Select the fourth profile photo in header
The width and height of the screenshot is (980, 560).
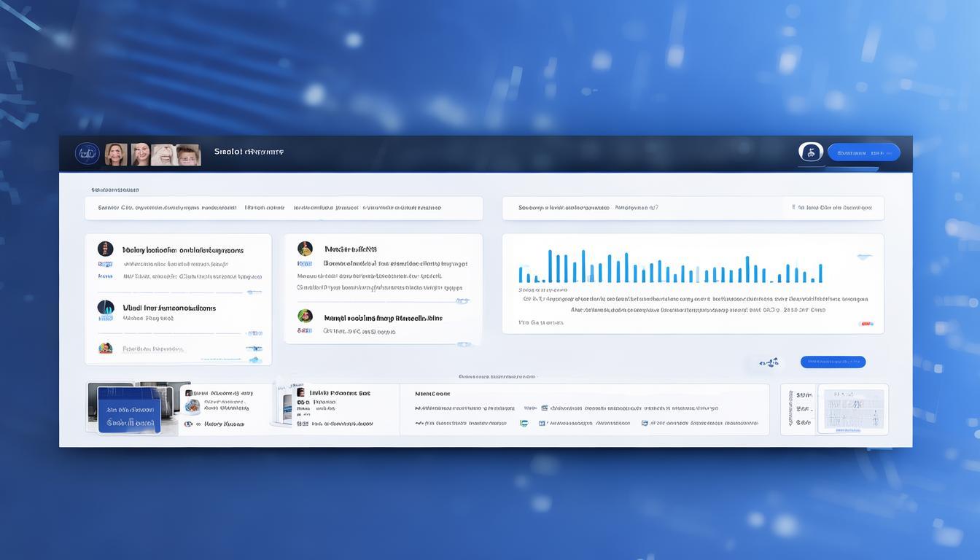188,155
